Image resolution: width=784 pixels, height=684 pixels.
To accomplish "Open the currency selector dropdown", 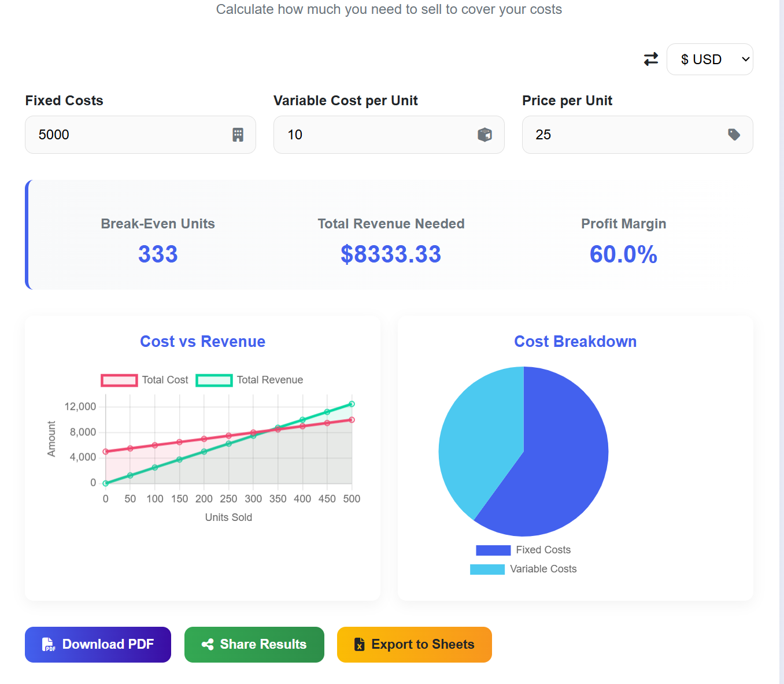I will [710, 59].
